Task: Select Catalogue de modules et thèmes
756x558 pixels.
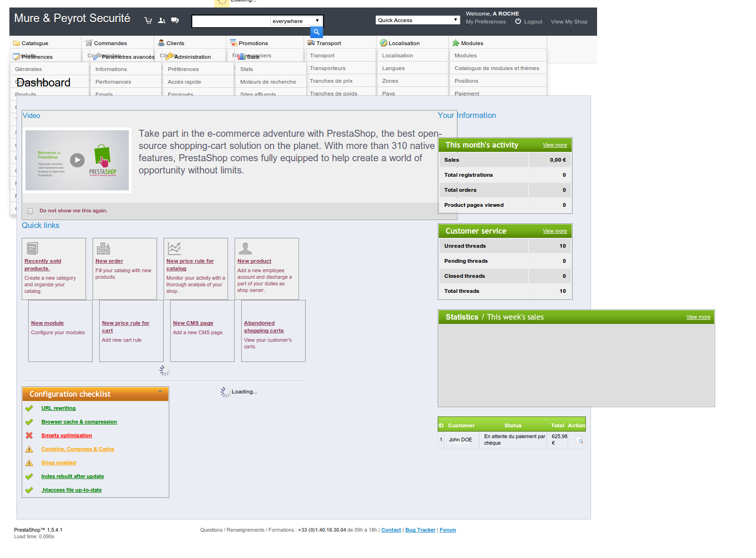Action: click(498, 68)
